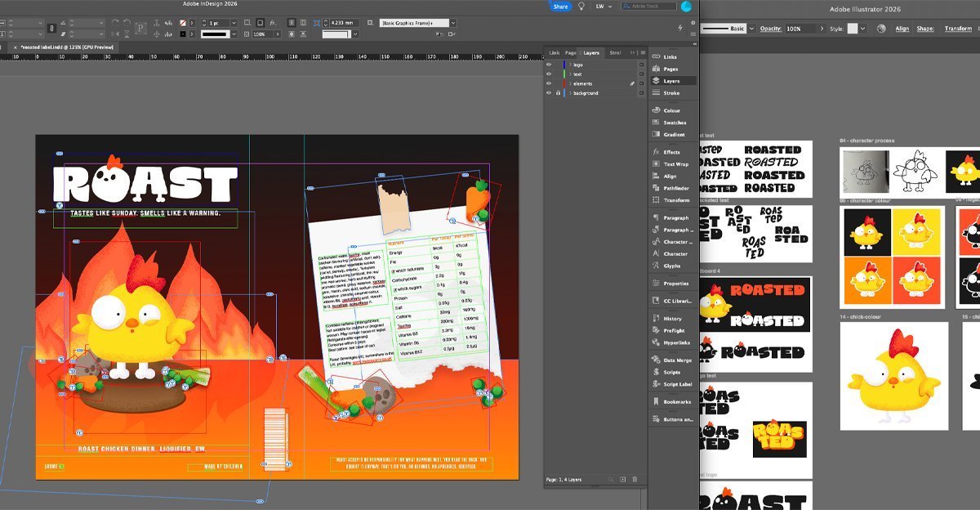This screenshot has width=980, height=510.
Task: Hide the elements layer
Action: (548, 83)
